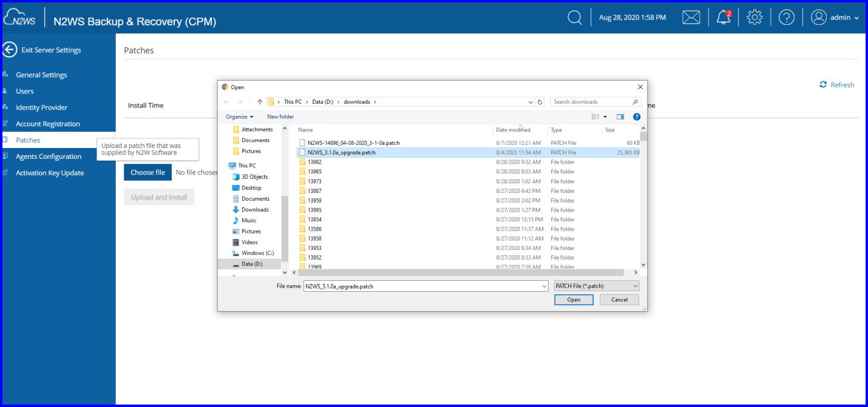Click the chevron after This PC in path
This screenshot has width=868, height=407.
coord(307,102)
